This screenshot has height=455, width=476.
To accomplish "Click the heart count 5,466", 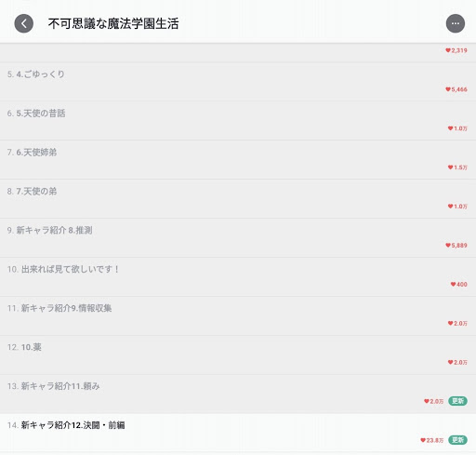I will 456,89.
